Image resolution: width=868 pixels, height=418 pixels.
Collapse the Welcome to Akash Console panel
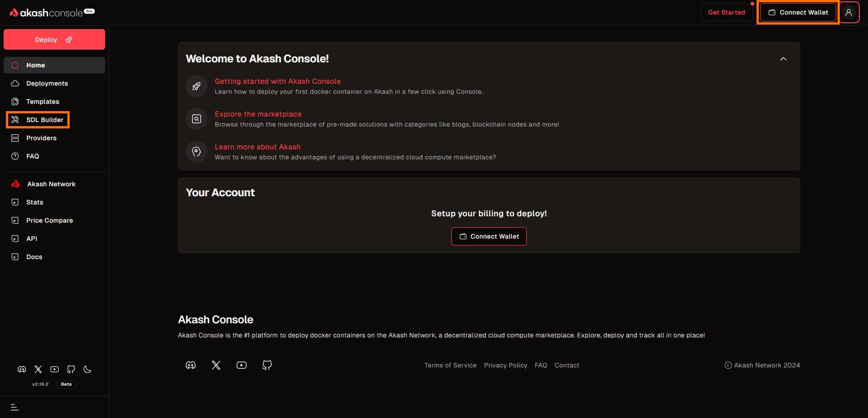(783, 59)
